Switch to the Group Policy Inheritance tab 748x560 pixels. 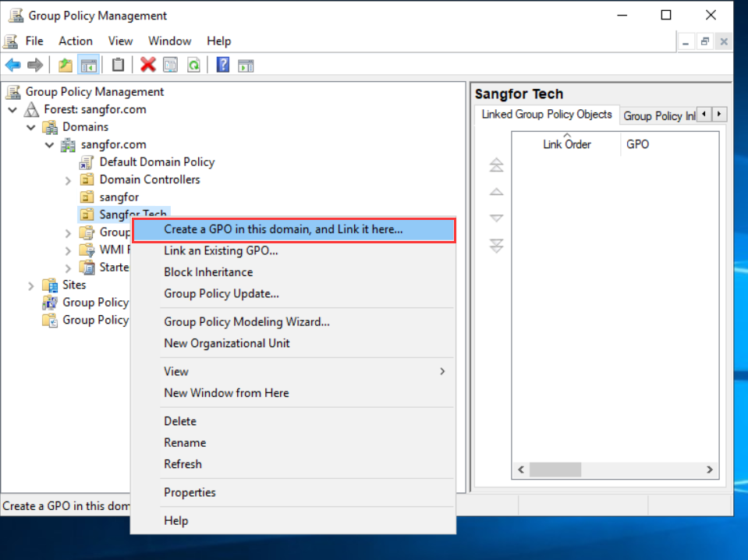point(658,115)
